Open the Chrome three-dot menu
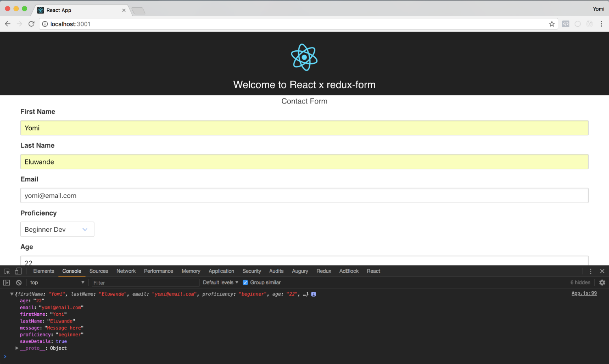609x364 pixels. (601, 24)
